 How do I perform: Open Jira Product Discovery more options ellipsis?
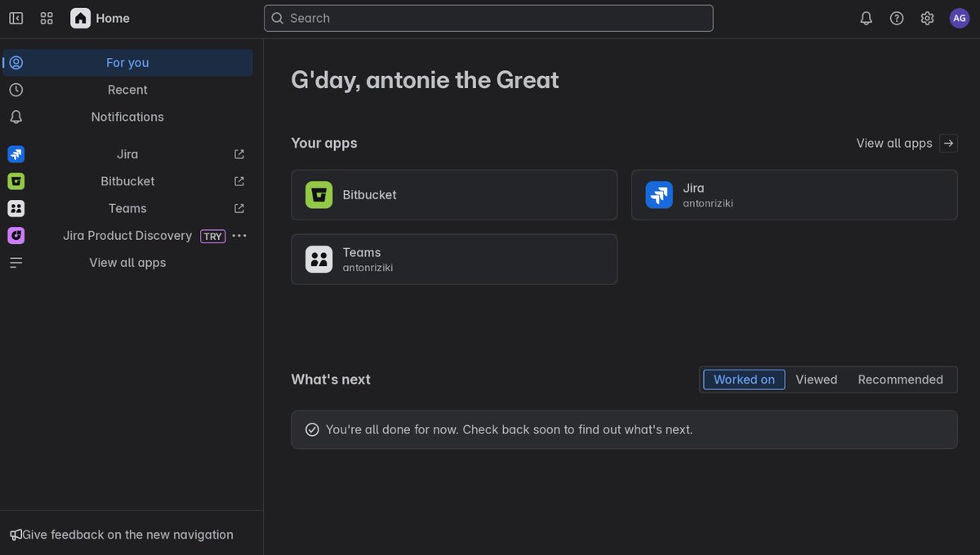239,235
